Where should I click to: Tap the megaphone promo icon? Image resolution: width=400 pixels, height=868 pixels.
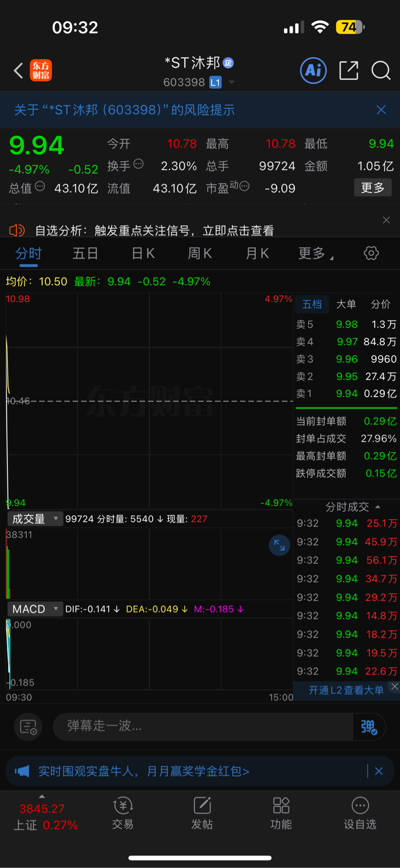22,771
